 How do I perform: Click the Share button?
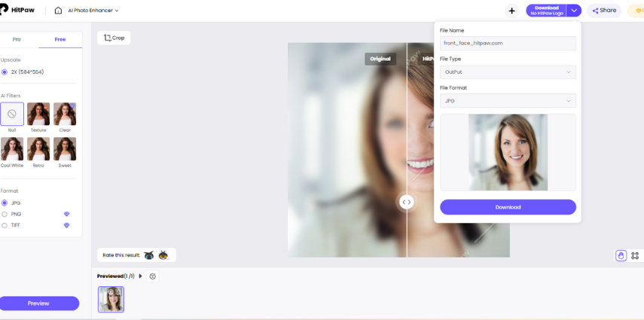(604, 11)
